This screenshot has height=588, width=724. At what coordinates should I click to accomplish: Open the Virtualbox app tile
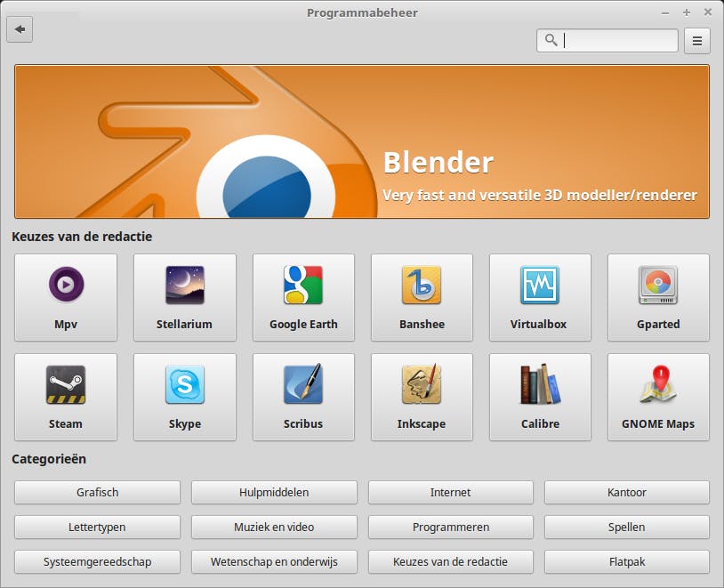(540, 297)
